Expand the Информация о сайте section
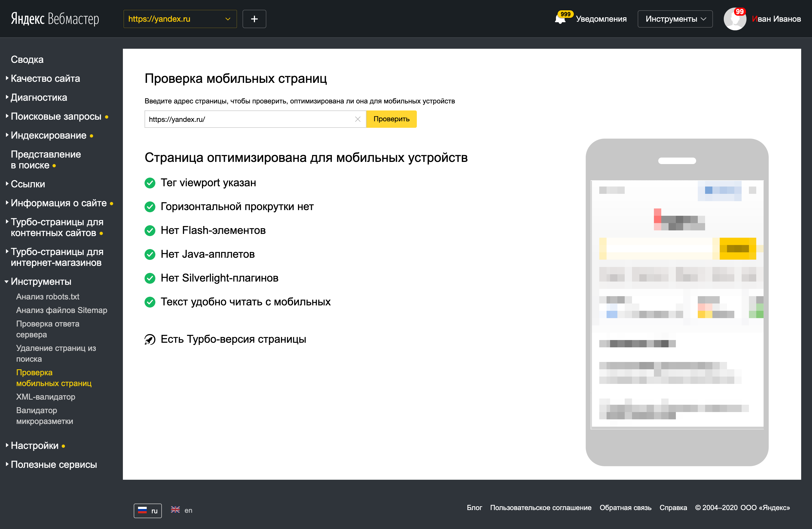The width and height of the screenshot is (812, 529). [x=59, y=203]
